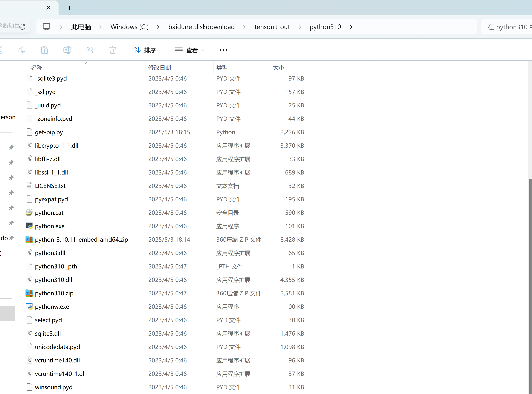Sort by the 修改日期 column header

pos(159,68)
